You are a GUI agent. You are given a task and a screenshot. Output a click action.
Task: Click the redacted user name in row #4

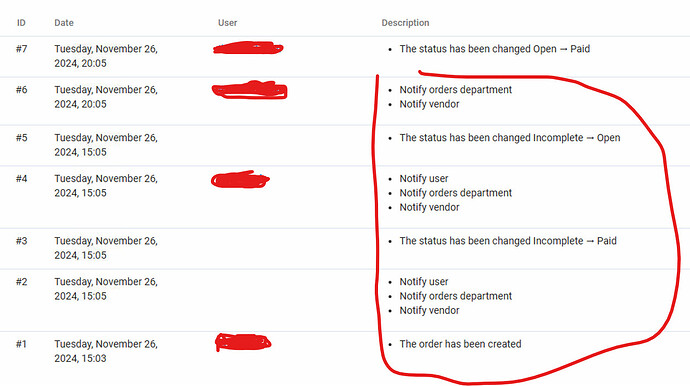pos(240,179)
